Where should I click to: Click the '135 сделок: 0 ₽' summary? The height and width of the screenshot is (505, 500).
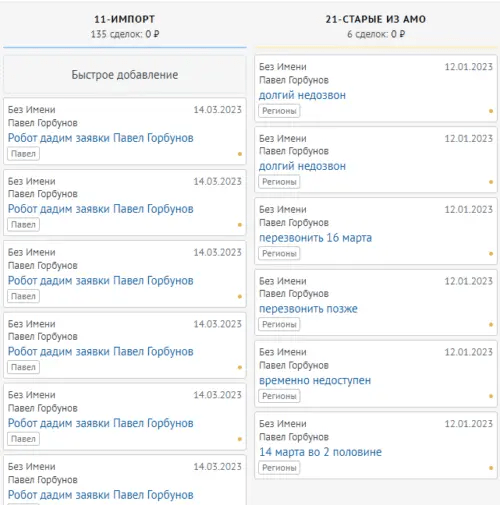125,34
